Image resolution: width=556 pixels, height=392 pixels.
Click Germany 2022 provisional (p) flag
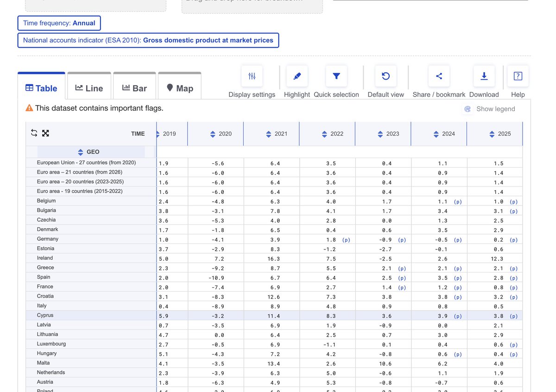click(x=346, y=240)
